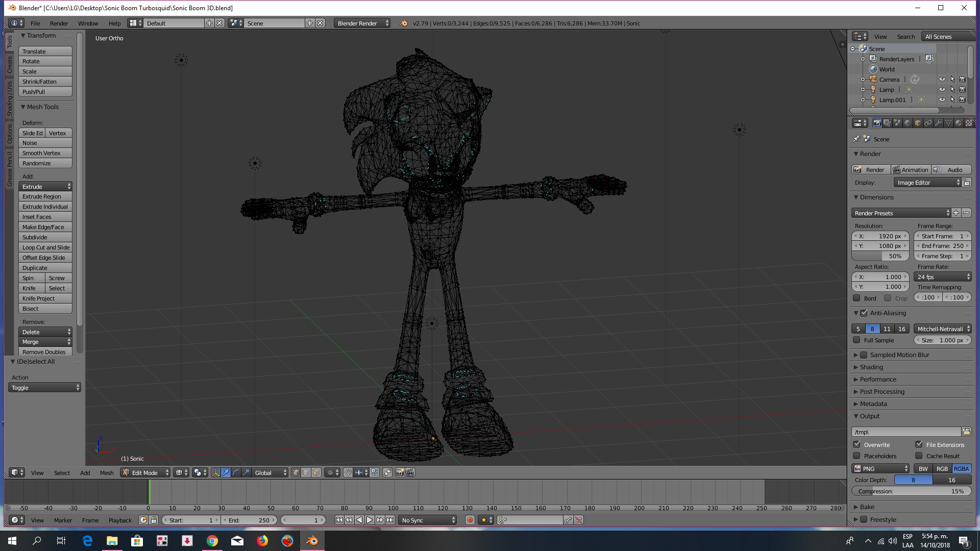Open the 24 fps frame rate dropdown

point(943,277)
